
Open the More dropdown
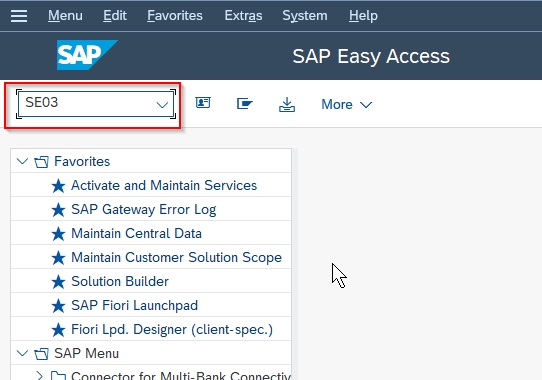click(347, 104)
